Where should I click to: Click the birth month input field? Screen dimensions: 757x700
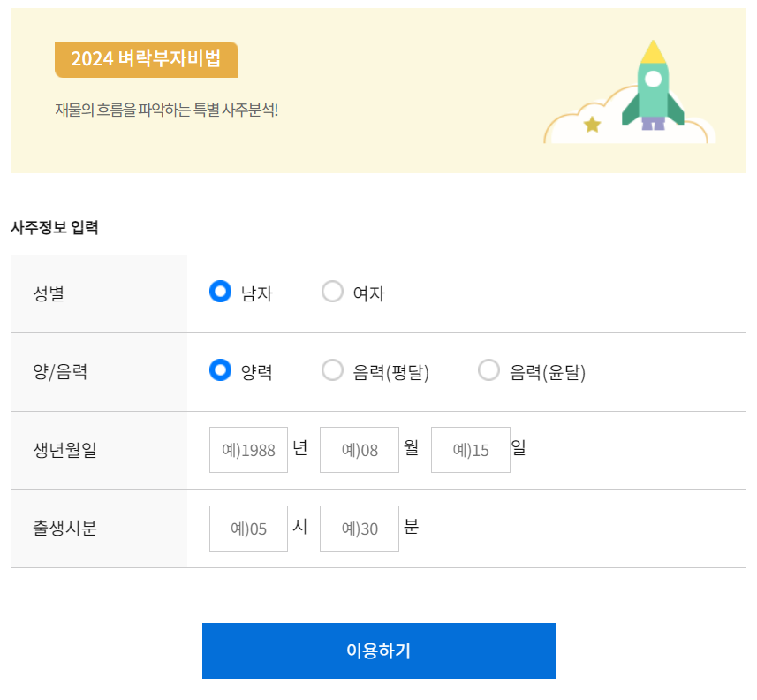359,449
